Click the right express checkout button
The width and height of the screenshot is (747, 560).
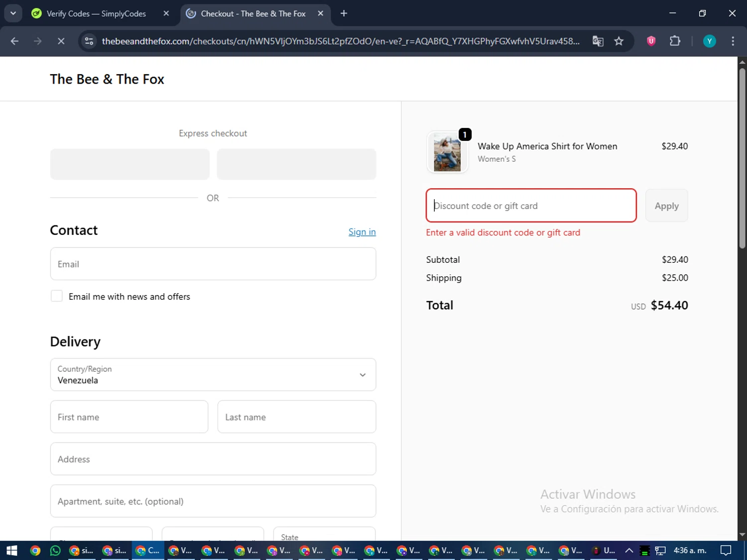point(296,164)
